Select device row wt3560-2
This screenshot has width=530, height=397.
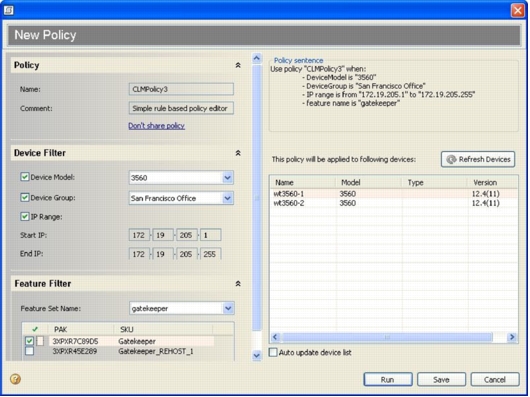tap(394, 203)
